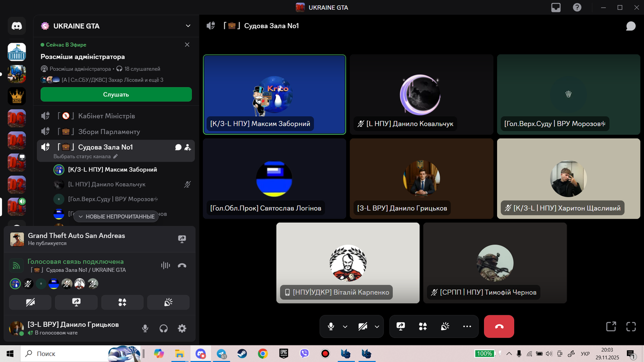The height and width of the screenshot is (362, 644).
Task: Dismiss the Сейчас В Эфире stage banner
Action: (x=187, y=45)
